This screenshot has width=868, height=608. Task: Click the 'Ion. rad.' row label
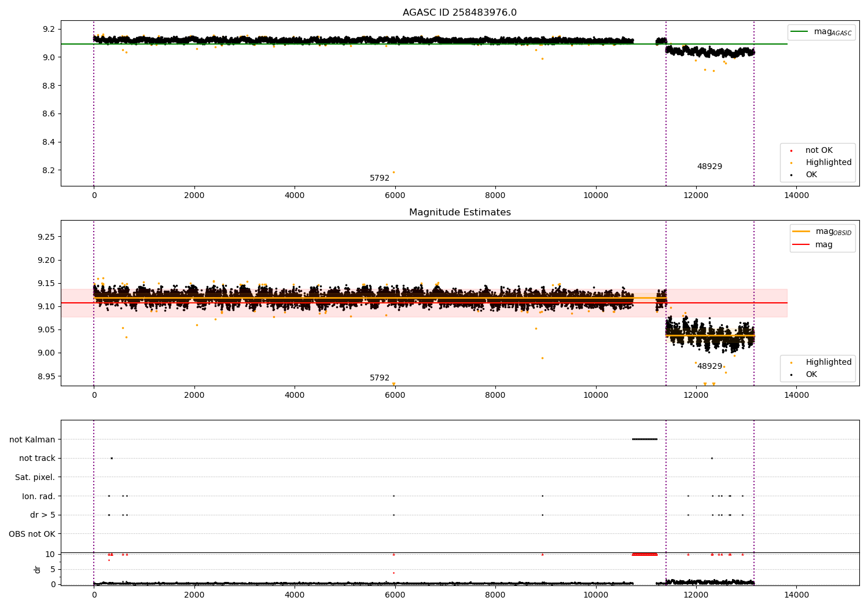click(39, 497)
